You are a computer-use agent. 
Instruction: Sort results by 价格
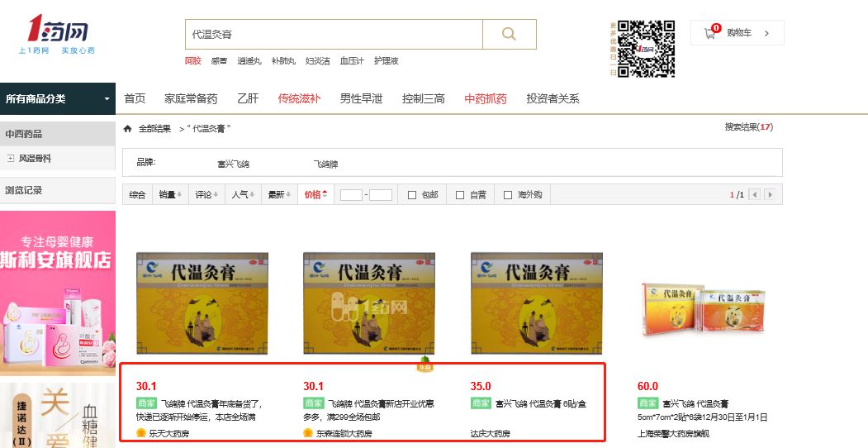tap(315, 194)
